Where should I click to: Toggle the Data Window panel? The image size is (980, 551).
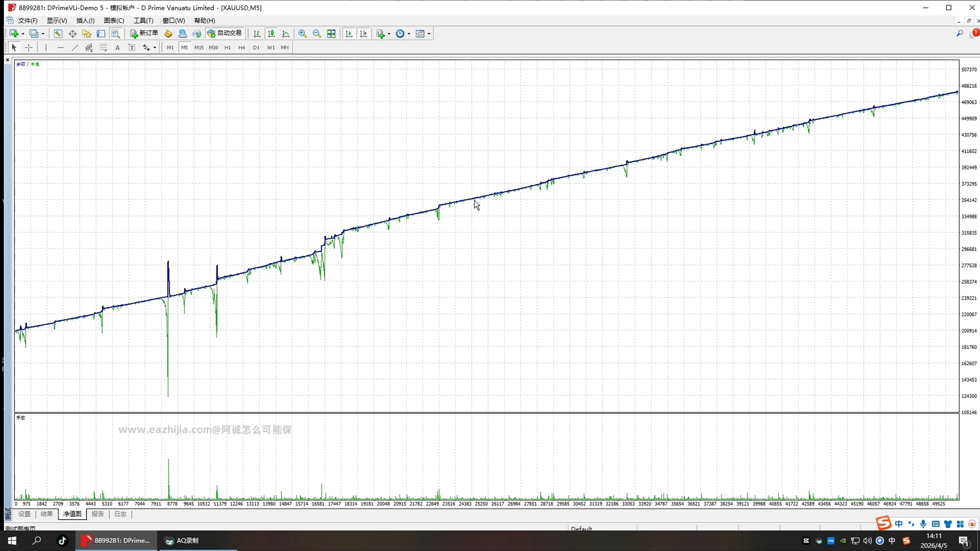72,34
